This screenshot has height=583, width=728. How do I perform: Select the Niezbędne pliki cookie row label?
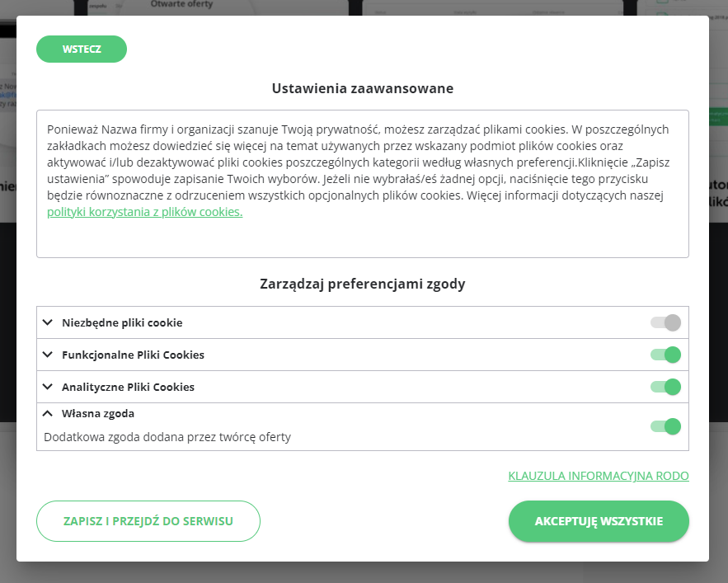click(x=122, y=323)
